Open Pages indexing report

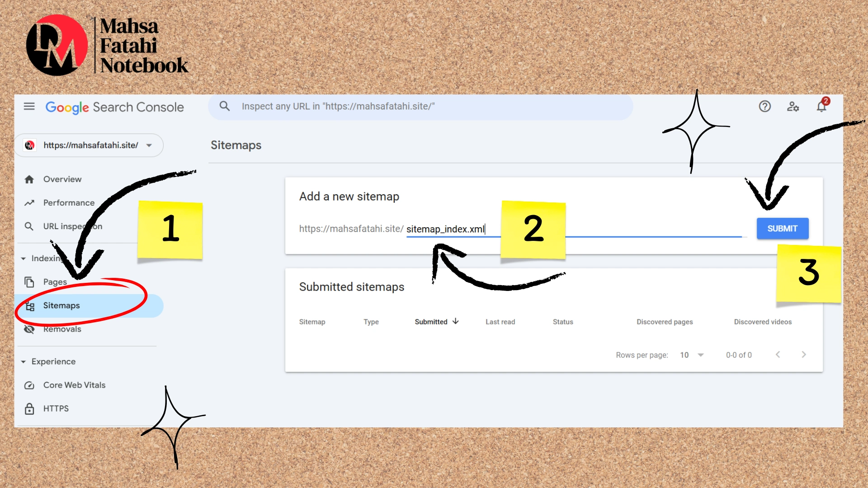pos(55,282)
